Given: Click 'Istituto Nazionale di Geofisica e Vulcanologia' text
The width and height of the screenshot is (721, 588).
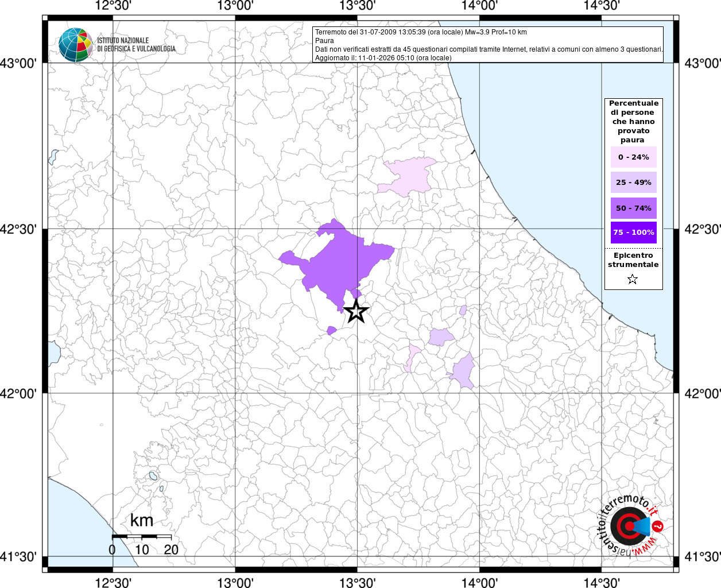Looking at the screenshot, I should pyautogui.click(x=137, y=45).
